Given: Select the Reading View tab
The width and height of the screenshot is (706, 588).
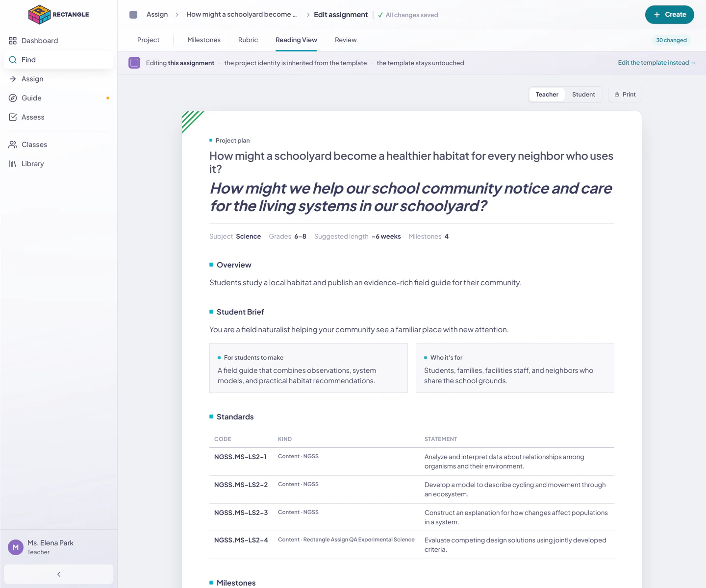Looking at the screenshot, I should (x=296, y=40).
